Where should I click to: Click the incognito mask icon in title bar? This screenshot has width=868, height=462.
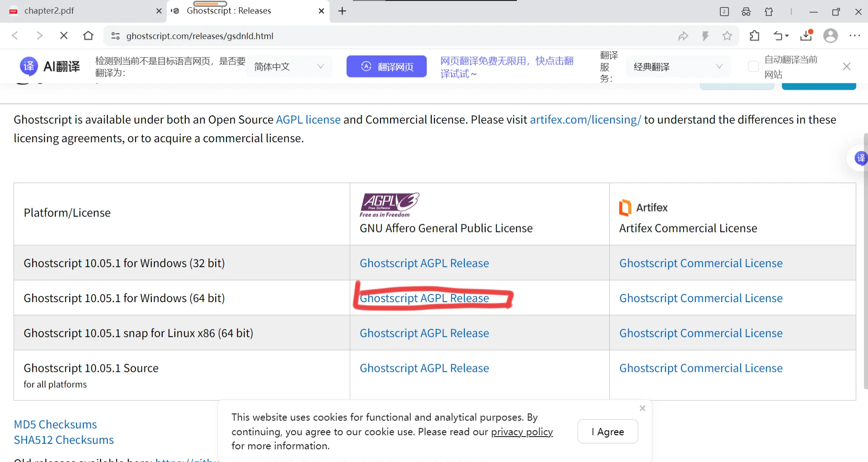point(746,12)
